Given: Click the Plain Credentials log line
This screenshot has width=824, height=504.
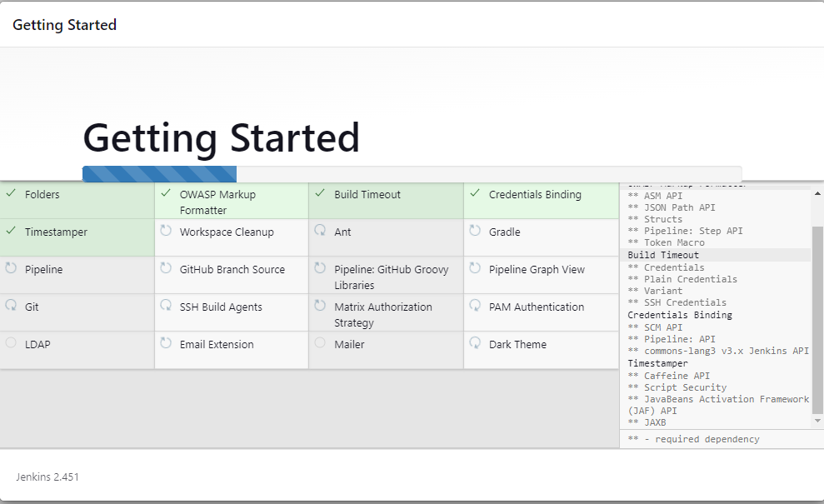Looking at the screenshot, I should (682, 279).
